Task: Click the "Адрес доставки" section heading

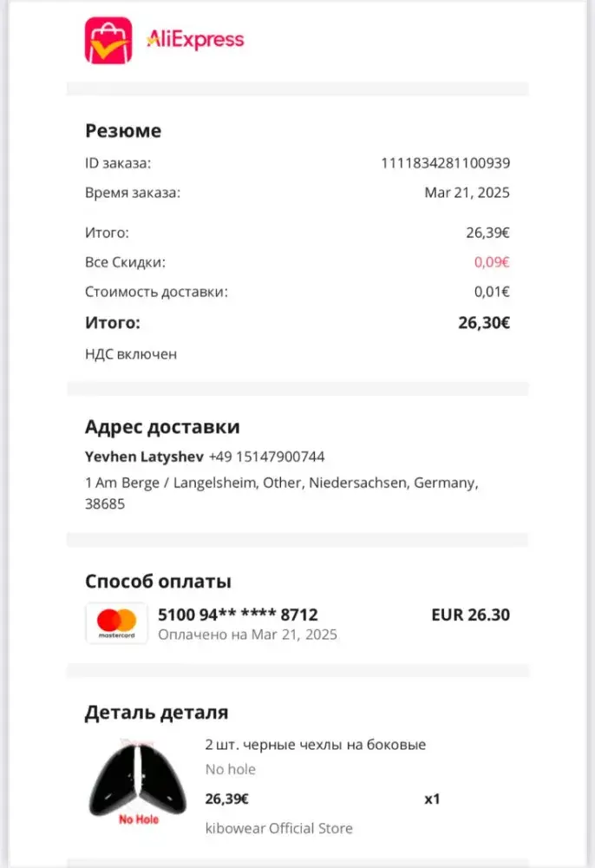Action: pyautogui.click(x=162, y=427)
